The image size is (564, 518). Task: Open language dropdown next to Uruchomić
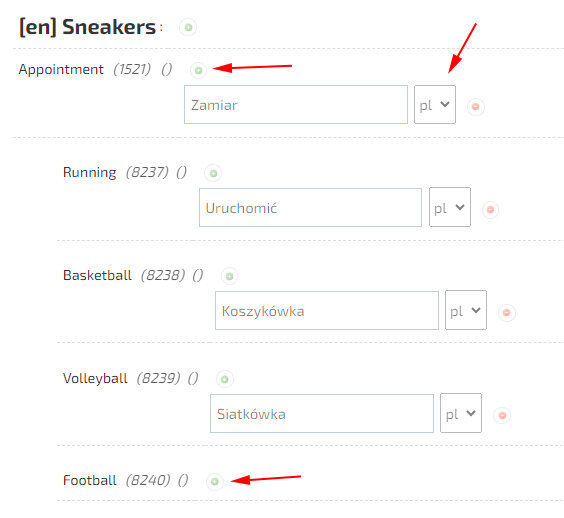click(x=450, y=207)
